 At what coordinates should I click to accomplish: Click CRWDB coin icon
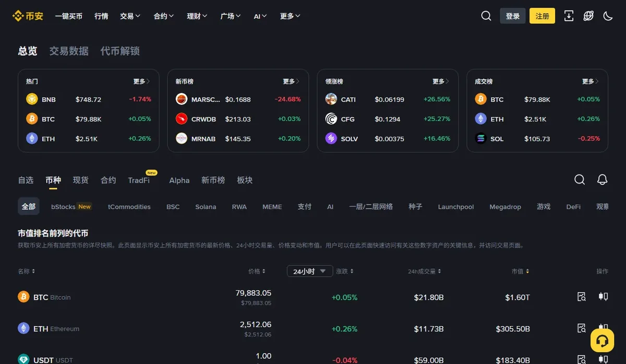(182, 119)
